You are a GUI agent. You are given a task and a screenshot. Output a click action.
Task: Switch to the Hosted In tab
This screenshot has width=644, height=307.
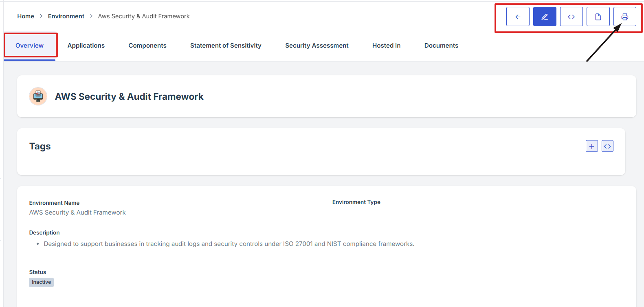tap(386, 46)
